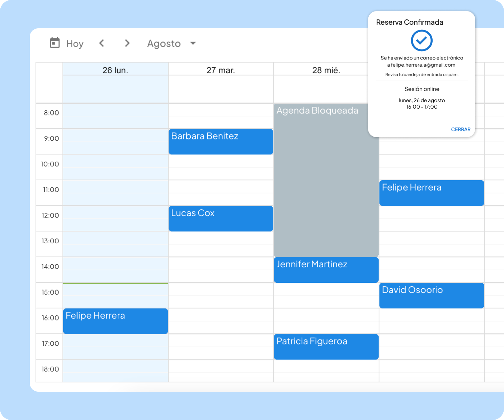The width and height of the screenshot is (504, 420).
Task: Click the left arrow to view previous week
Action: 102,43
